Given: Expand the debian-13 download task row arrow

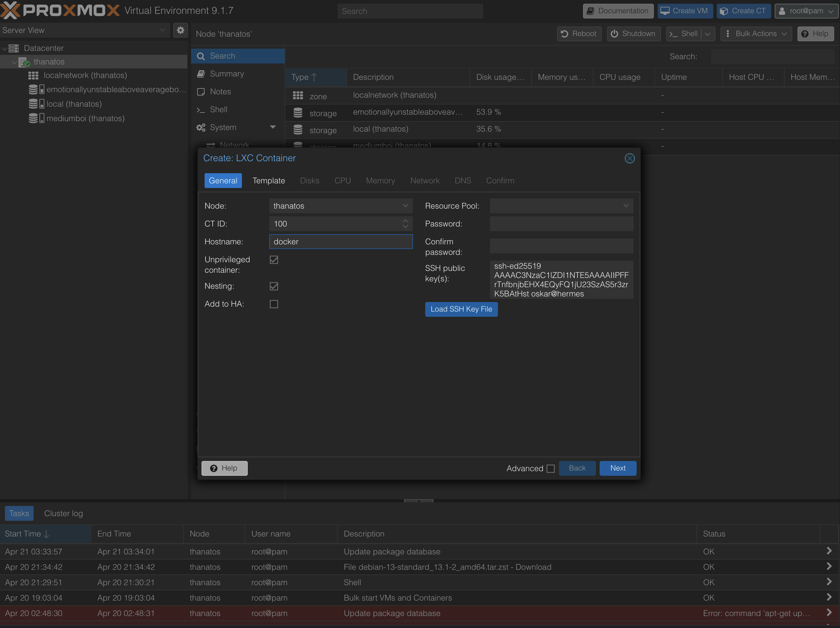Looking at the screenshot, I should 829,567.
